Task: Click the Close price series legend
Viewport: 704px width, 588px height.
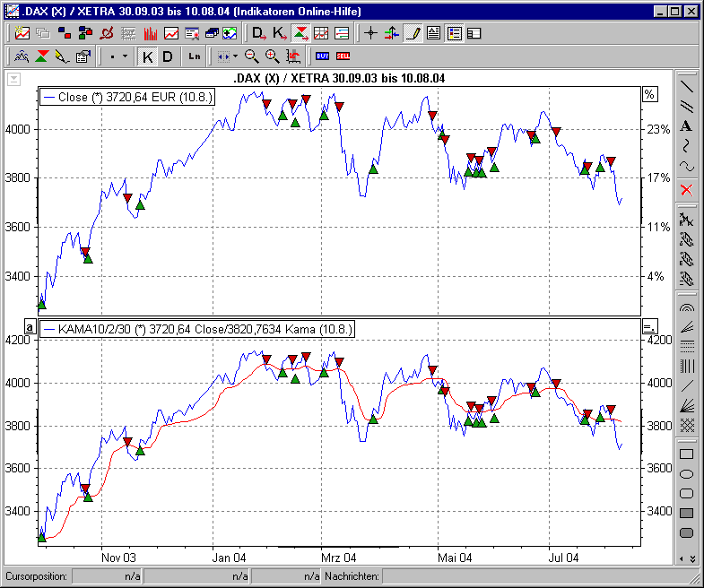Action: [x=127, y=97]
